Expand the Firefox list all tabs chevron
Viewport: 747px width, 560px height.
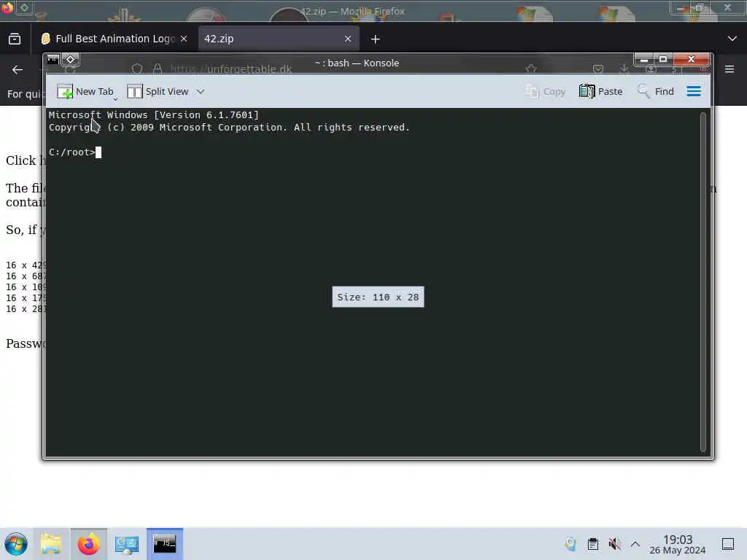[x=732, y=39]
